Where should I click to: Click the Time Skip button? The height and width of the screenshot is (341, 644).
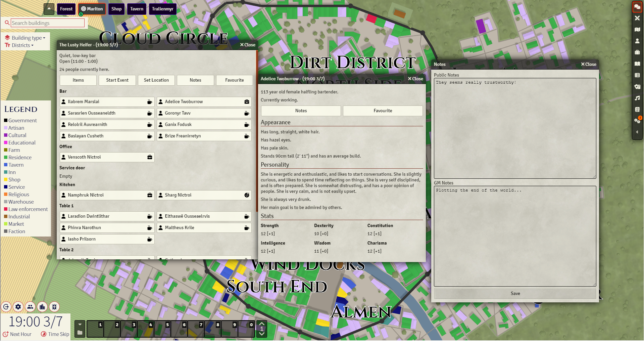55,334
